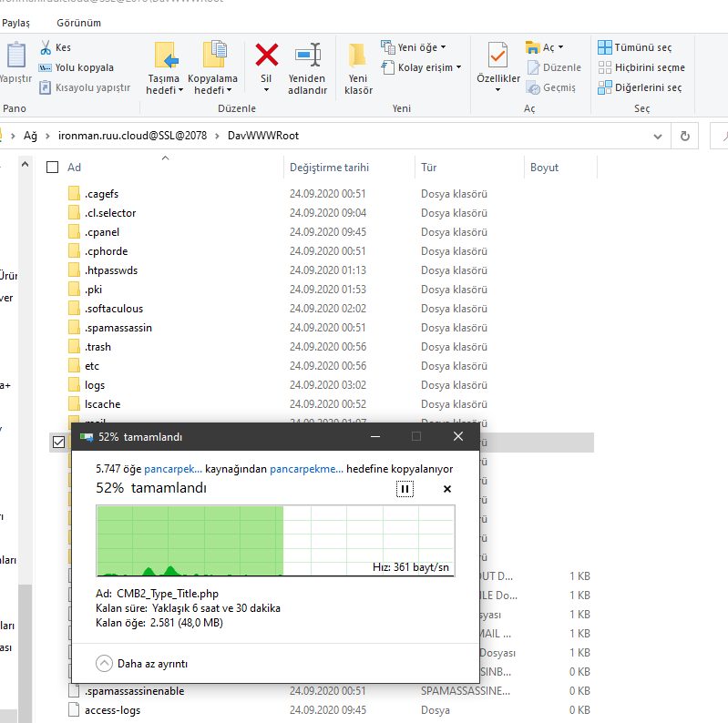Click the Aç open button
The width and height of the screenshot is (728, 723).
[x=544, y=47]
